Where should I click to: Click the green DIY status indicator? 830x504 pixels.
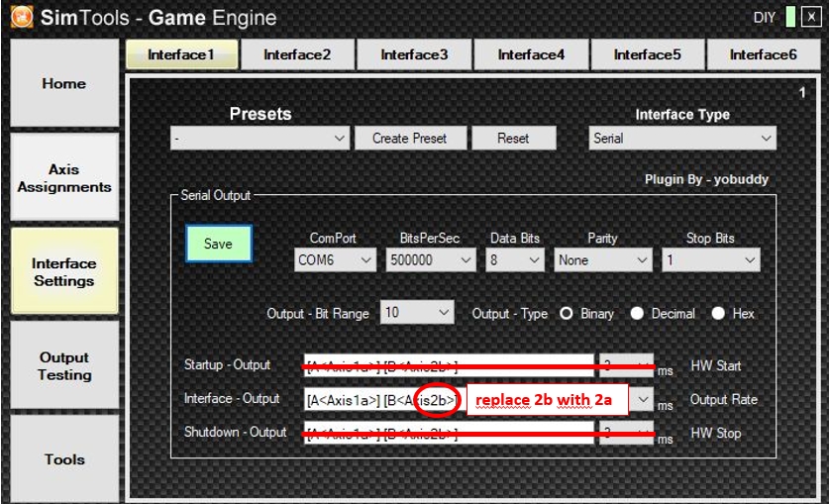(790, 17)
